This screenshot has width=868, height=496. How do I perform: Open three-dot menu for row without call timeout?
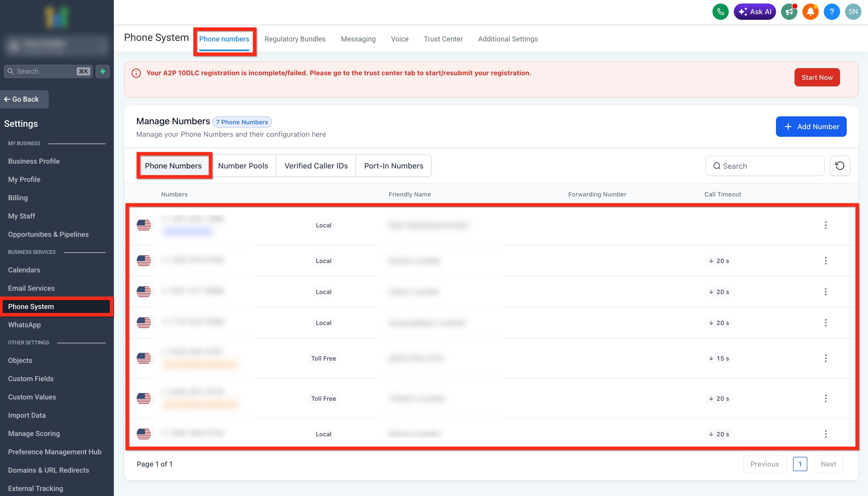point(825,225)
